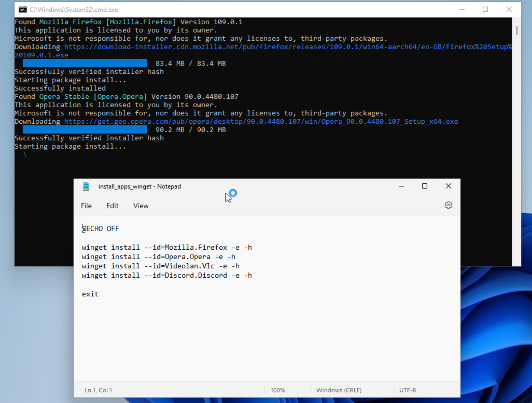Click the install_apps_winget Notepad title
Image resolution: width=532 pixels, height=403 pixels.
point(140,186)
